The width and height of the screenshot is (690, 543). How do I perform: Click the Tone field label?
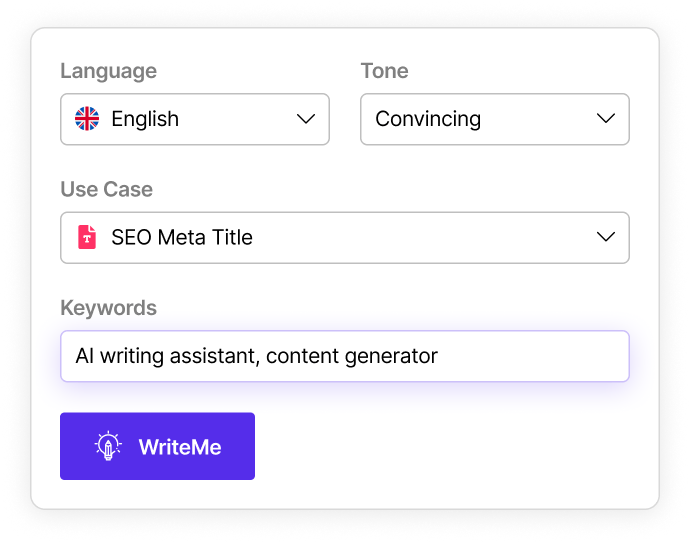tap(384, 71)
